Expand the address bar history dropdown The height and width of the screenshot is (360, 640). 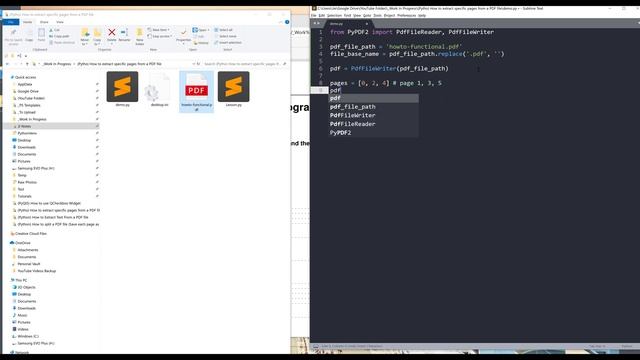(193, 64)
